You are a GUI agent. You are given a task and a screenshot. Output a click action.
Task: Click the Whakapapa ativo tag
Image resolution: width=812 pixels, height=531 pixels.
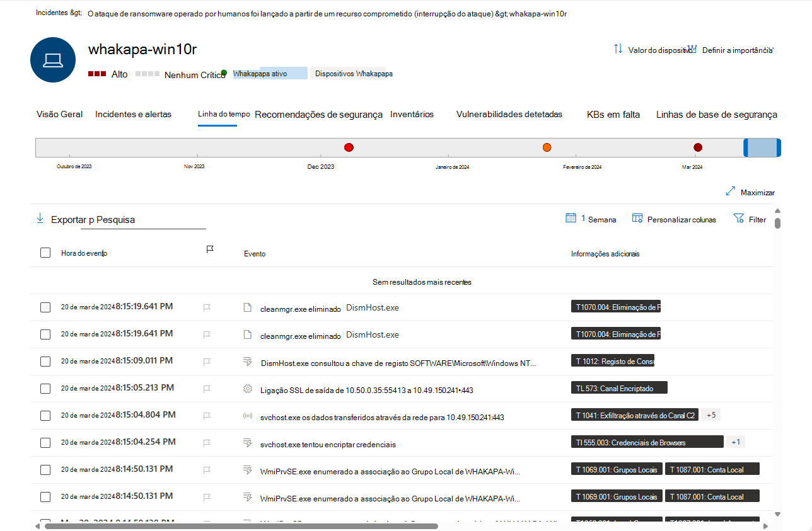point(270,74)
